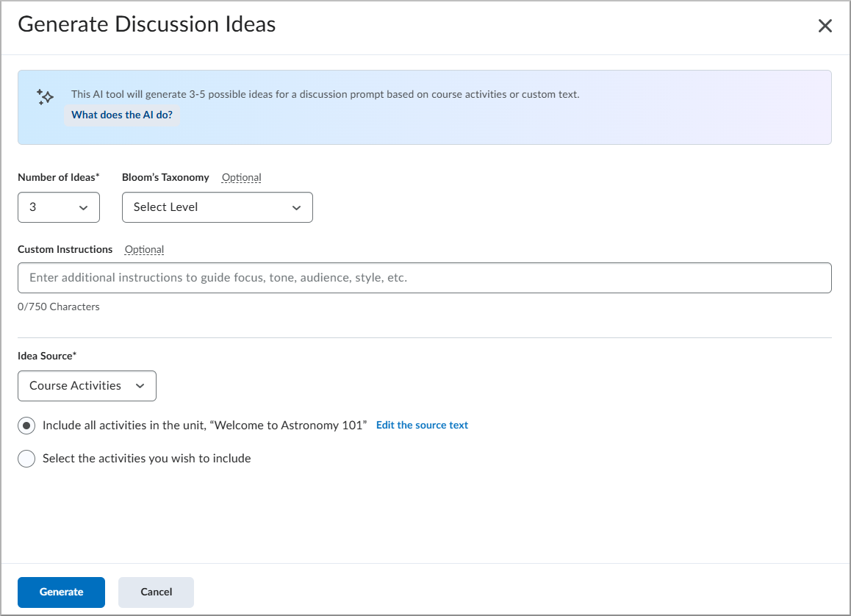Open the Number of Ideas dropdown

tap(59, 207)
